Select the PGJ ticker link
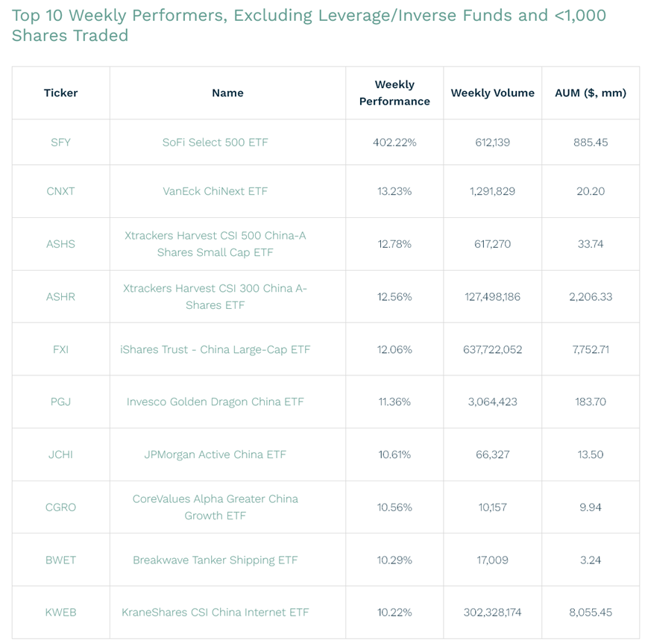 pos(60,401)
